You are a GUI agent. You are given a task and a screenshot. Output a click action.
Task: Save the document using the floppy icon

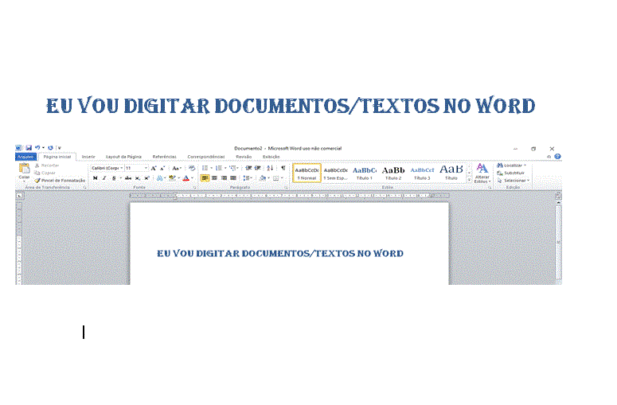tap(29, 148)
